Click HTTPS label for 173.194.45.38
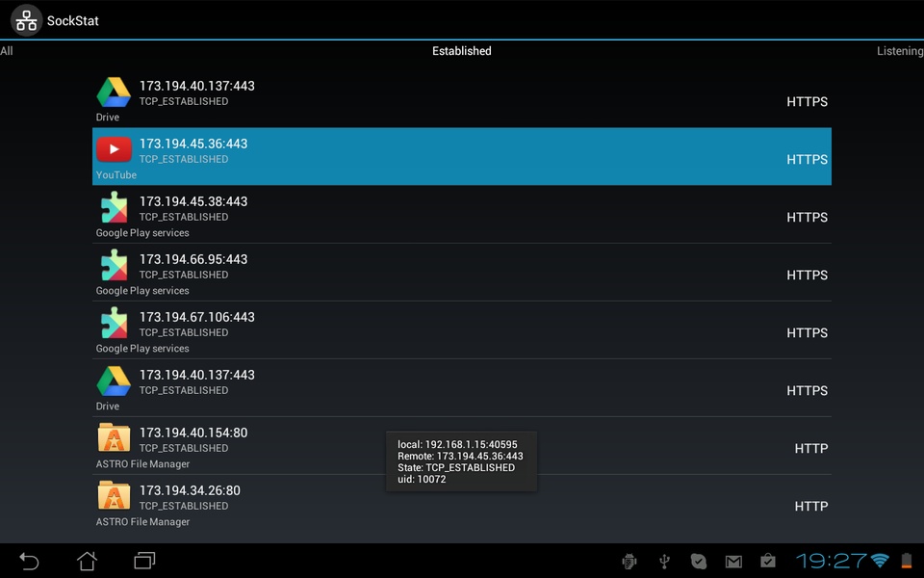Image resolution: width=924 pixels, height=578 pixels. (x=807, y=218)
